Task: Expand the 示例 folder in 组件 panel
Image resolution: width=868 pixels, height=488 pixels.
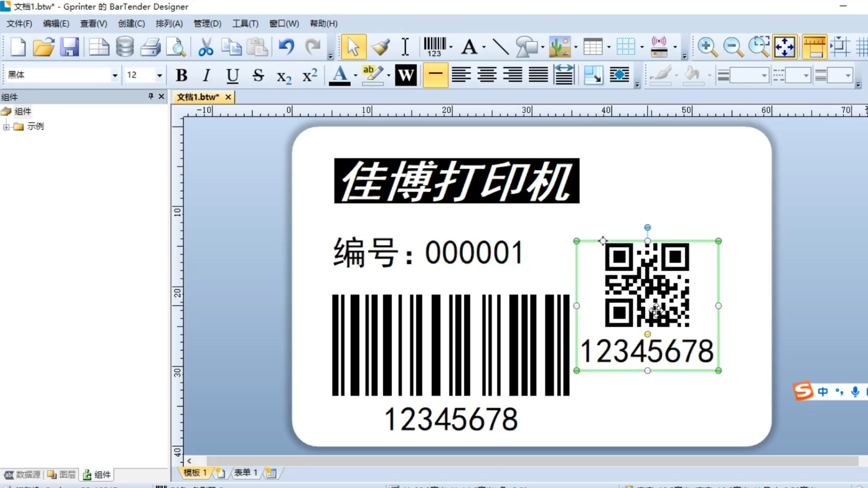Action: (6, 127)
